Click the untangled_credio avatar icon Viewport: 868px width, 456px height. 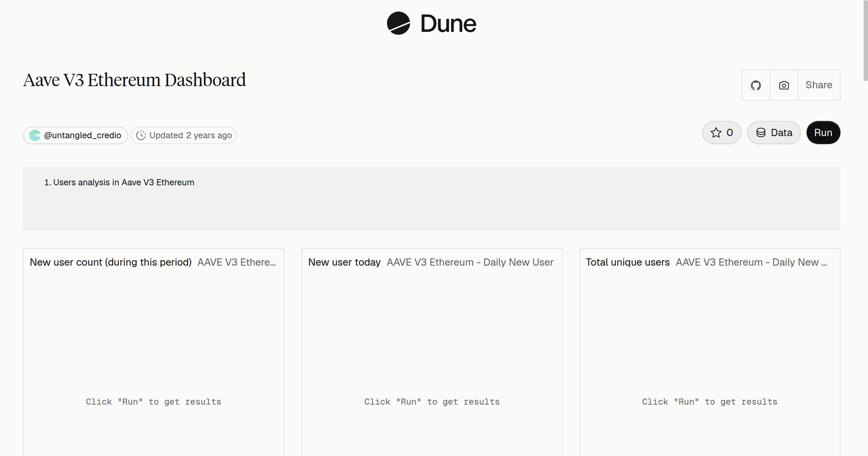(35, 135)
